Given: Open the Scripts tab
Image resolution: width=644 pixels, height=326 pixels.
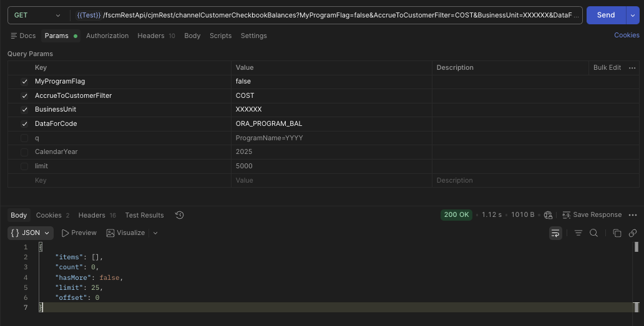Looking at the screenshot, I should coord(220,36).
